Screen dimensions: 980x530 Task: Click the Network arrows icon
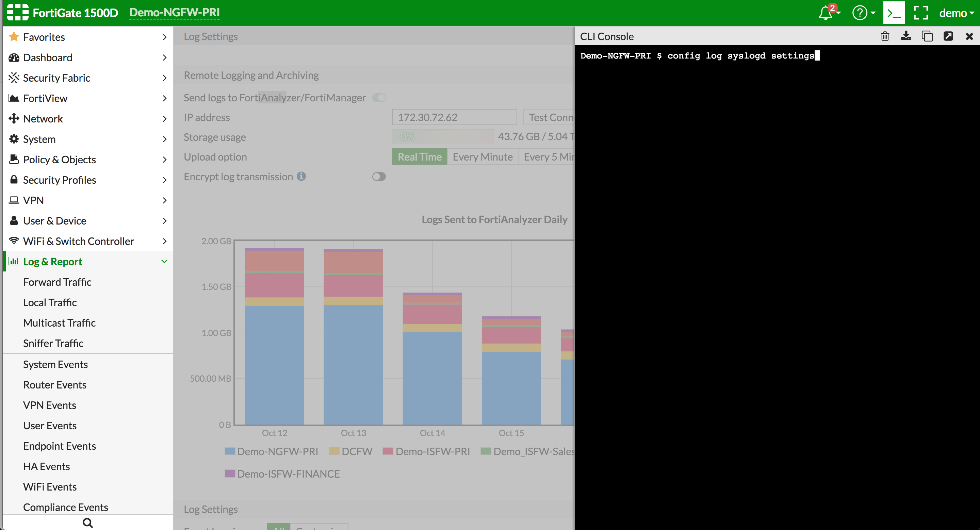(14, 119)
